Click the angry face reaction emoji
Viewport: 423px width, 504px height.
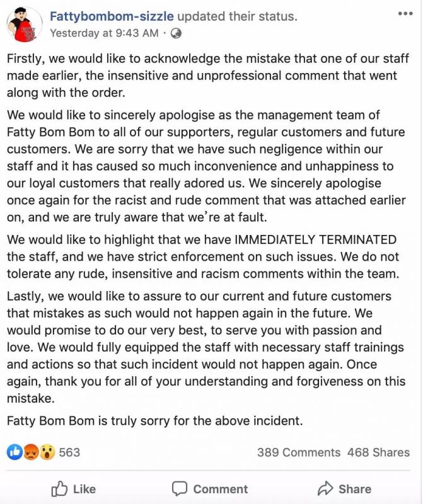tap(31, 452)
